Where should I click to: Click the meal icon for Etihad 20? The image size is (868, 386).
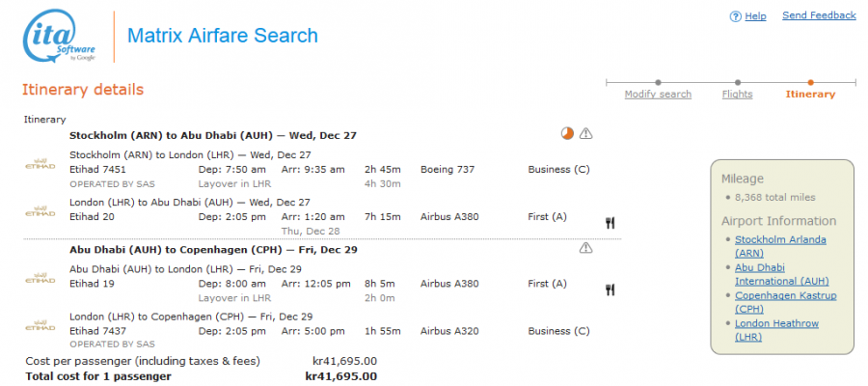[610, 222]
